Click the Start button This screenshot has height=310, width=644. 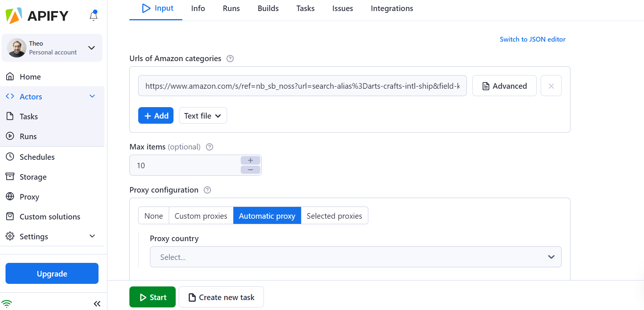coord(153,297)
